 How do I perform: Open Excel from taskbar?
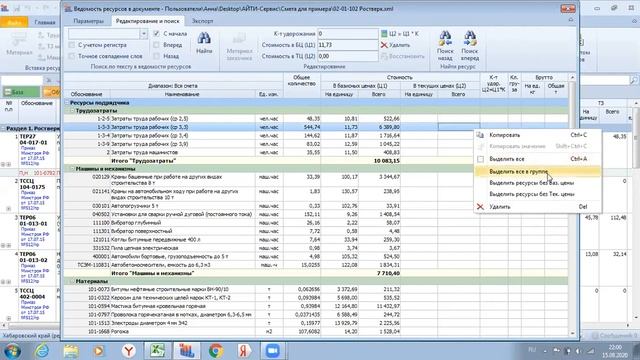[x=157, y=351]
